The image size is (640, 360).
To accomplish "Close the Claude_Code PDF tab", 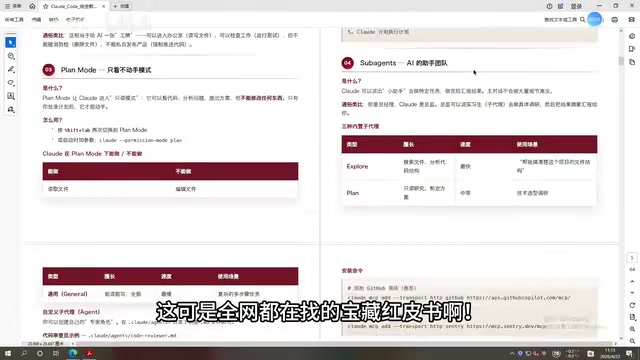I will pos(103,7).
